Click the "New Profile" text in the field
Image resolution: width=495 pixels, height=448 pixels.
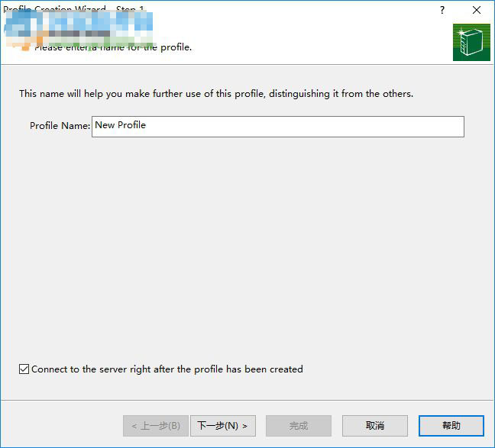pos(120,125)
